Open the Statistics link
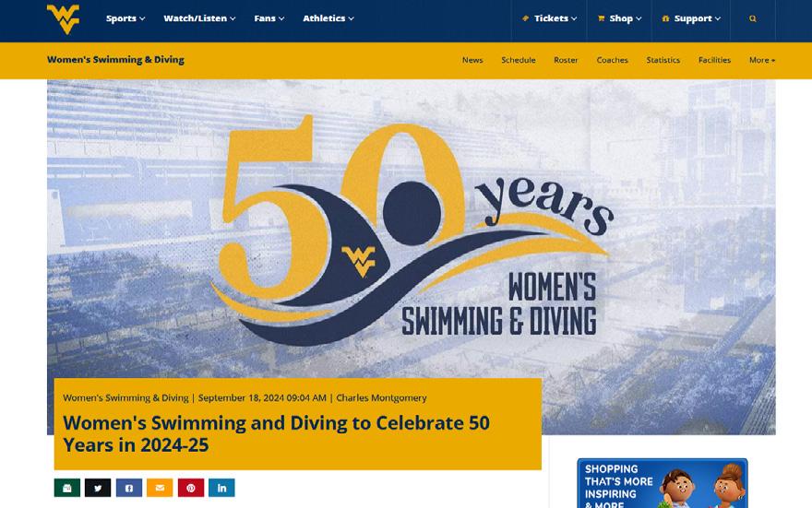The image size is (812, 508). click(x=663, y=60)
